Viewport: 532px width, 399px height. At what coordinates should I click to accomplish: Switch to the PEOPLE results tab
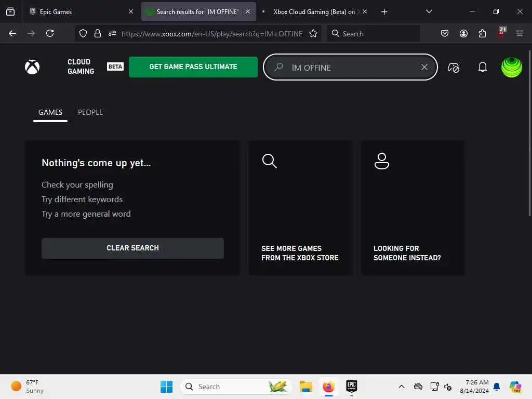click(90, 112)
